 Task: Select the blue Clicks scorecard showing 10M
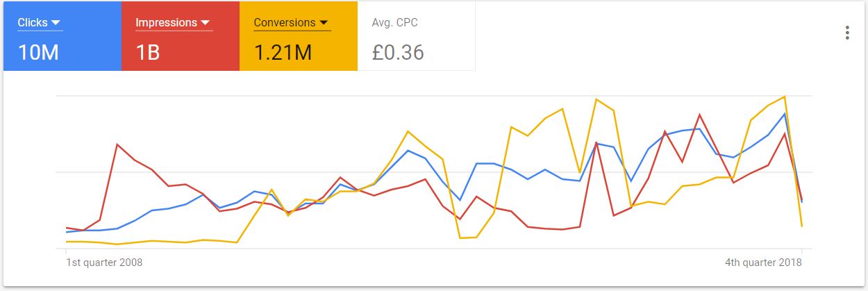coord(62,36)
